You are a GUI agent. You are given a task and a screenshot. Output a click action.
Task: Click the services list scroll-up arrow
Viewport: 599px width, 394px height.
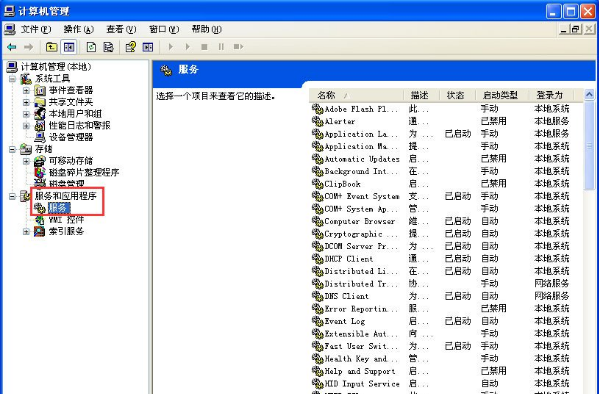pyautogui.click(x=589, y=94)
